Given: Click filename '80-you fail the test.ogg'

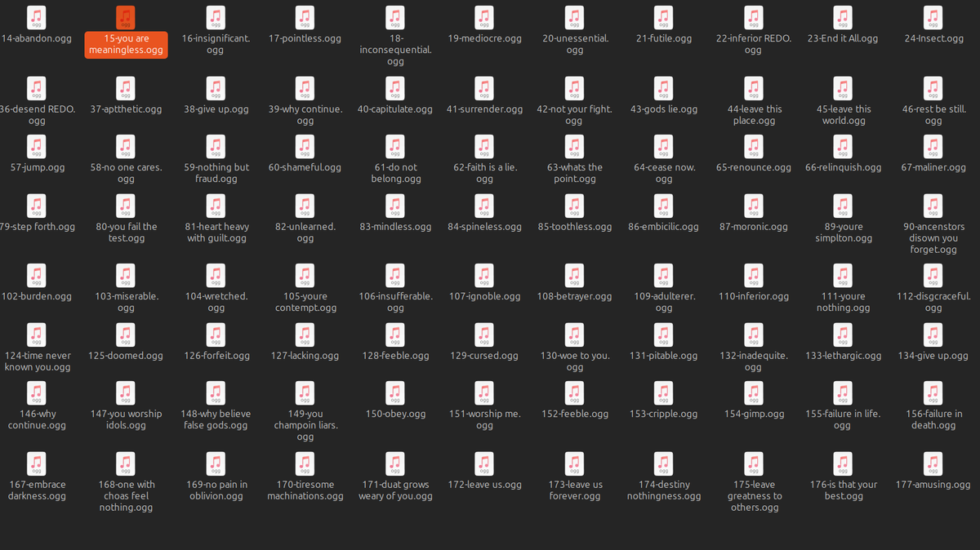Looking at the screenshot, I should 126,233.
